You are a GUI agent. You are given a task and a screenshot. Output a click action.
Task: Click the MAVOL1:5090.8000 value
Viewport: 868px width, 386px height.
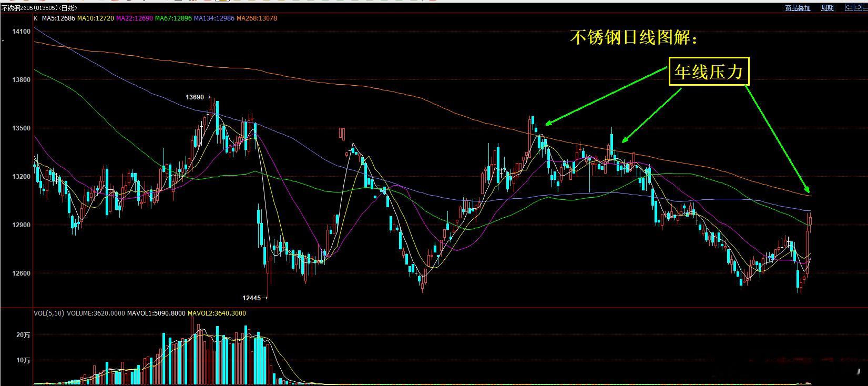(157, 313)
